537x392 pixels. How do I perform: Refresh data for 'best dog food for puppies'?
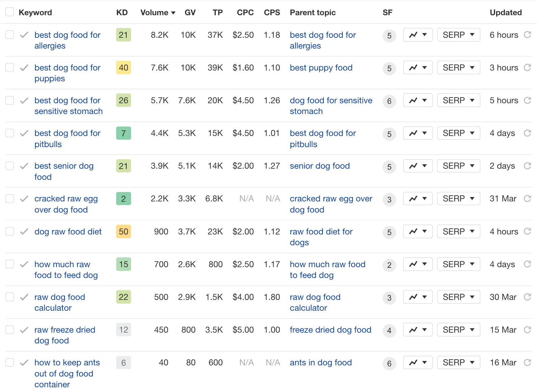(x=527, y=67)
